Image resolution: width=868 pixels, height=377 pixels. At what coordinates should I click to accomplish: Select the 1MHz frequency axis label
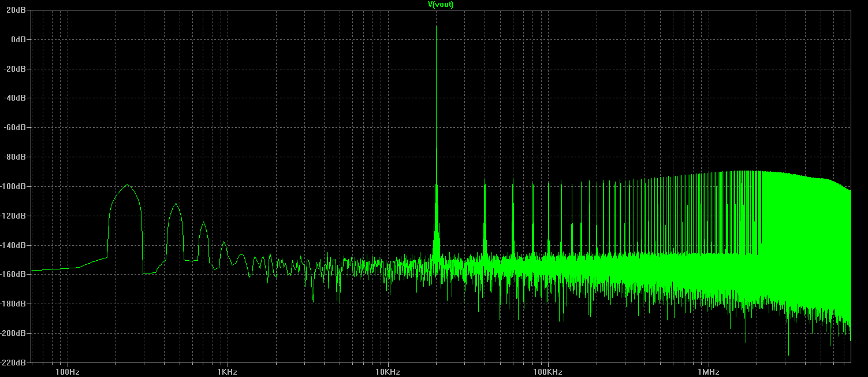tap(707, 371)
